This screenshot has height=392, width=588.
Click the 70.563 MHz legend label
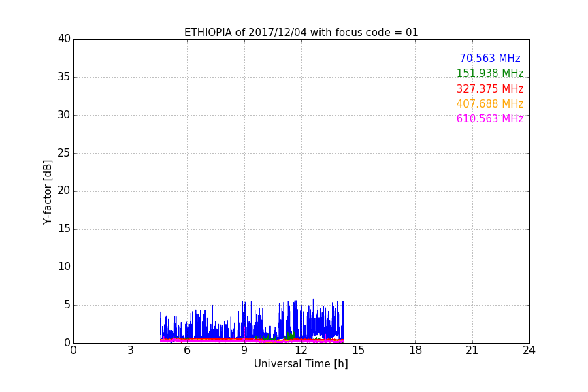(490, 59)
